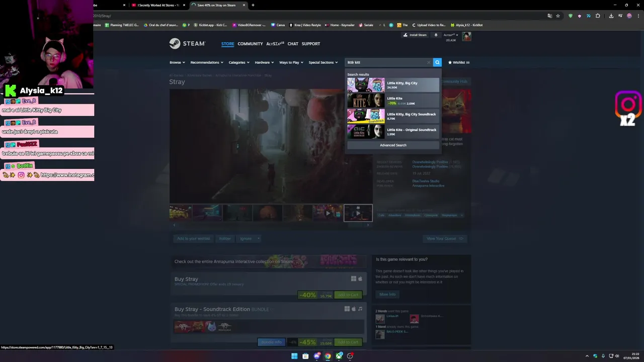The width and height of the screenshot is (644, 362).
Task: Open the notifications bell in Steam header
Action: pos(436,35)
